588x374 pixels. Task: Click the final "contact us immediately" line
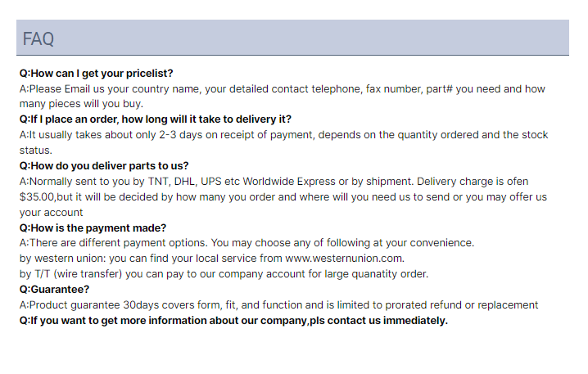click(x=233, y=320)
